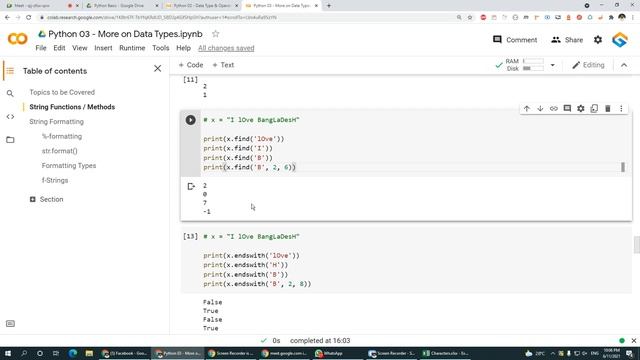Open the Table of contents sidebar icon

[x=10, y=71]
